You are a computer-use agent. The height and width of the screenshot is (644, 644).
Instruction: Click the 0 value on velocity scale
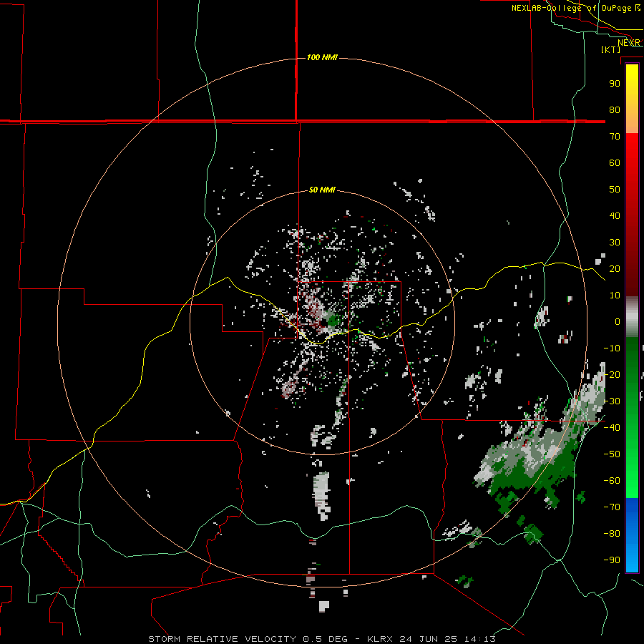point(618,321)
